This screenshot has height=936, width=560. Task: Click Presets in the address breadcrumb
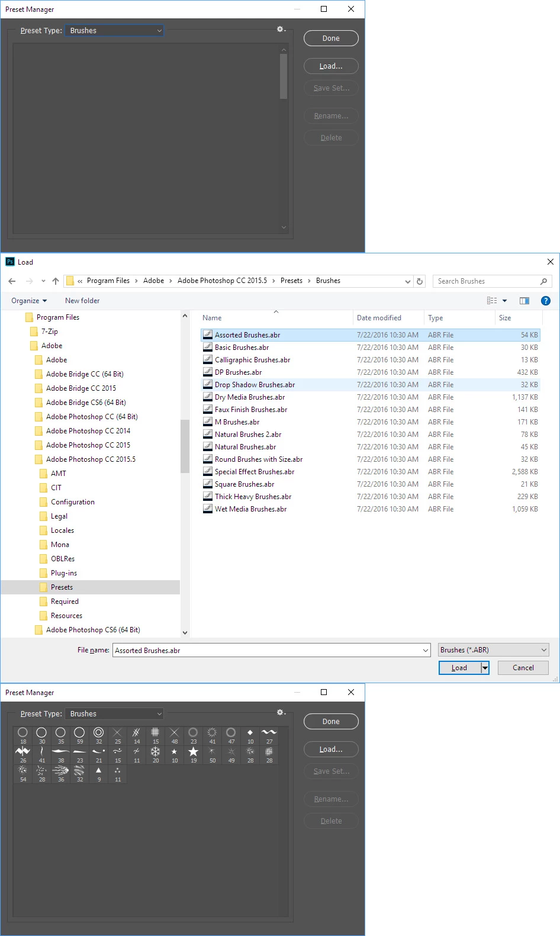(291, 281)
